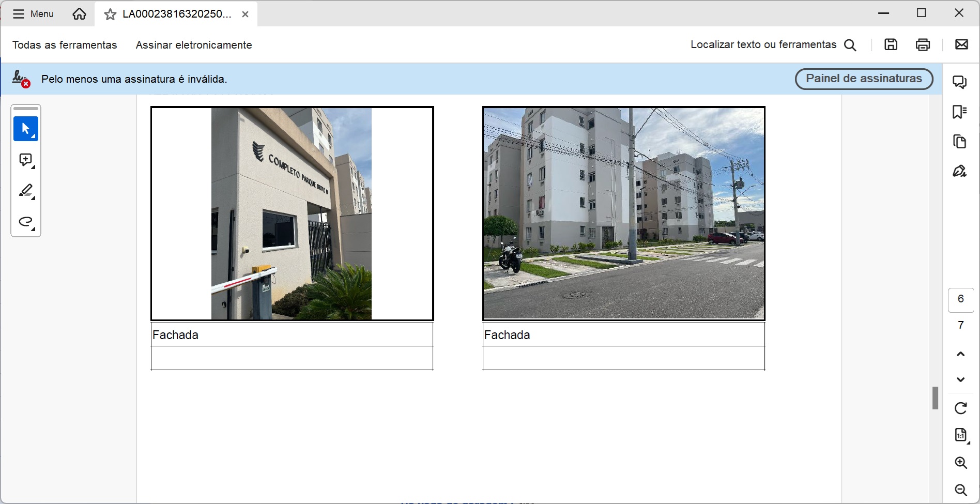Go to next page arrow
This screenshot has height=504, width=980.
coord(960,379)
